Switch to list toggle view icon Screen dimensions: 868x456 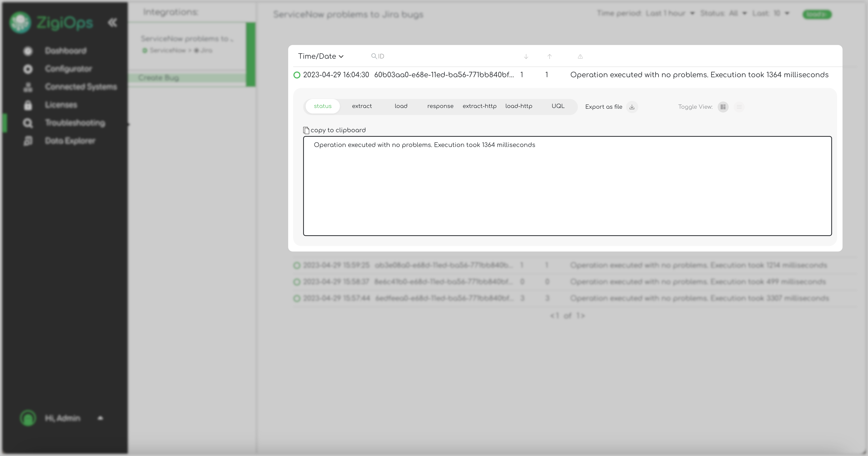(x=739, y=107)
